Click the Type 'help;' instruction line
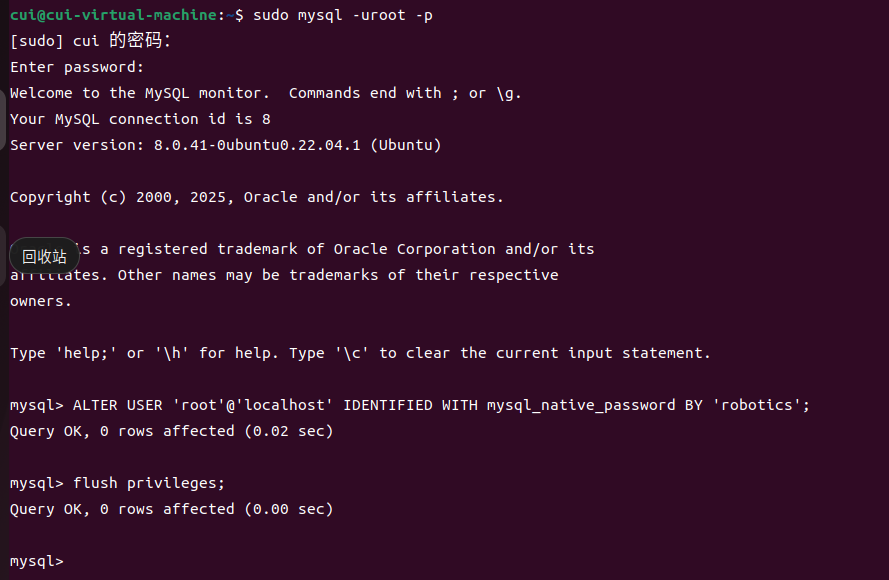Viewport: 889px width, 580px height. click(360, 353)
